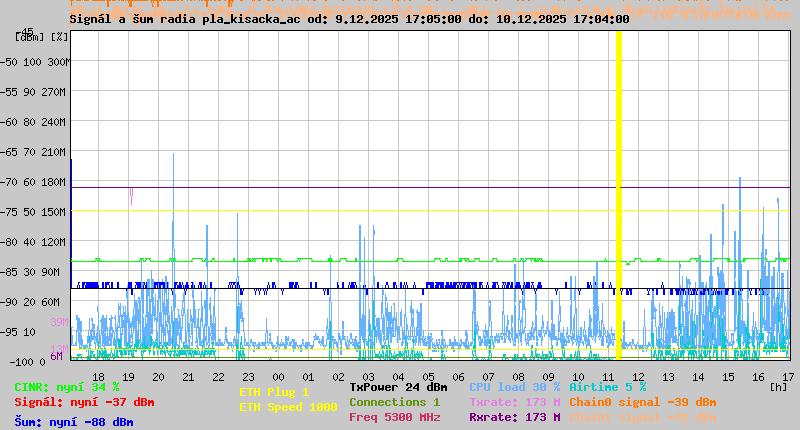Select the ETH Plug 1 legend label
This screenshot has height=430, width=800.
click(x=274, y=392)
